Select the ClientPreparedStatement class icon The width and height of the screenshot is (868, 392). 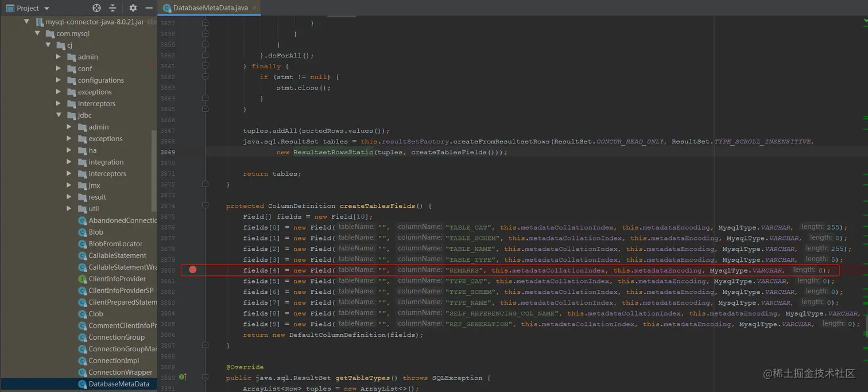point(82,302)
